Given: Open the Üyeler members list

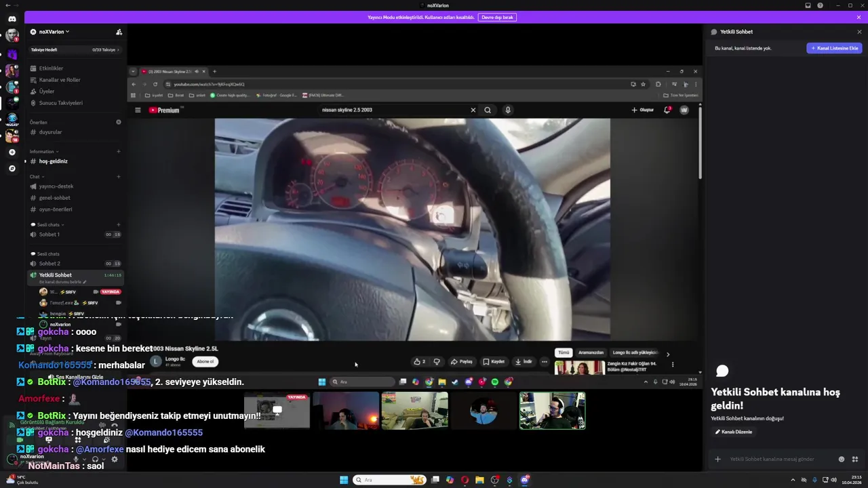Looking at the screenshot, I should point(75,91).
